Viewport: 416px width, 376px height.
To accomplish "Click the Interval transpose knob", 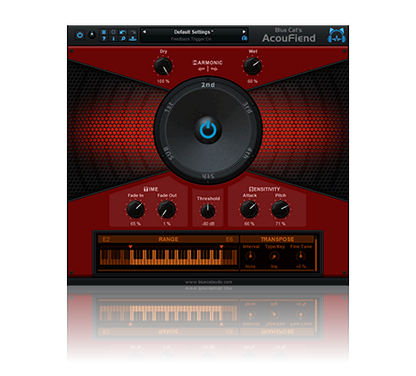I will tap(250, 256).
